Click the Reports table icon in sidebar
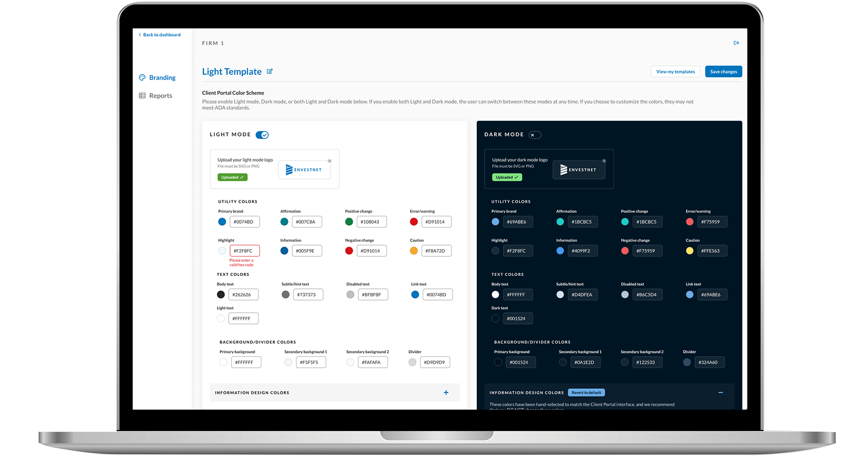Viewport: 868px width, 459px height. click(x=142, y=95)
